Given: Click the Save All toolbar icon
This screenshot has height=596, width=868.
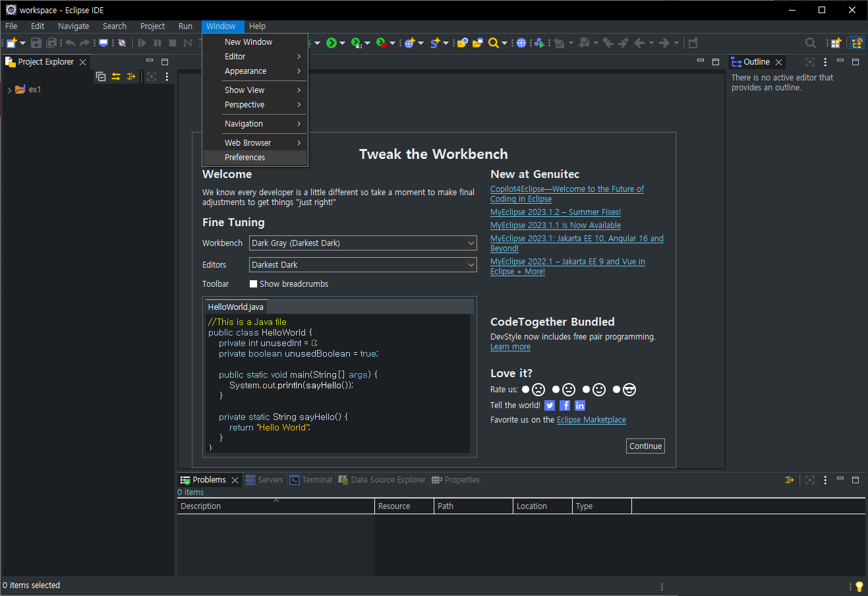Looking at the screenshot, I should (51, 43).
